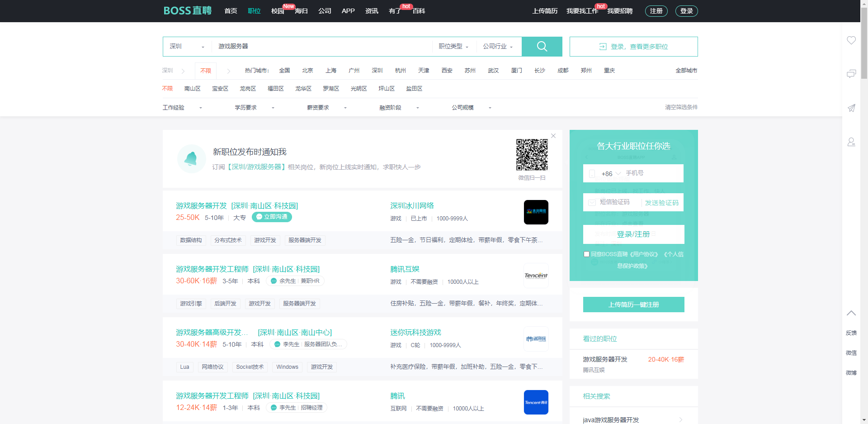Focus the 手机号 phone number field
Screen dimensions: 868x424
[653, 173]
